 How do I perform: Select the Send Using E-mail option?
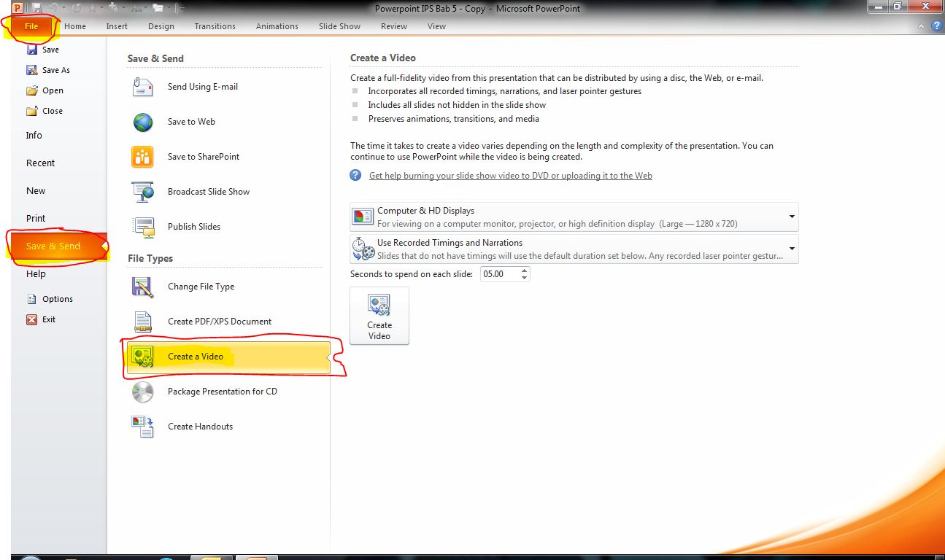202,86
